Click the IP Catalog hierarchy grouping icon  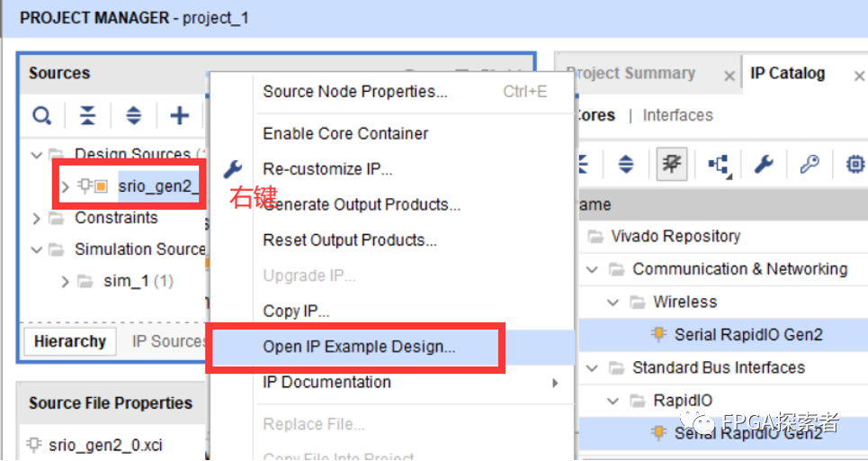click(x=719, y=165)
